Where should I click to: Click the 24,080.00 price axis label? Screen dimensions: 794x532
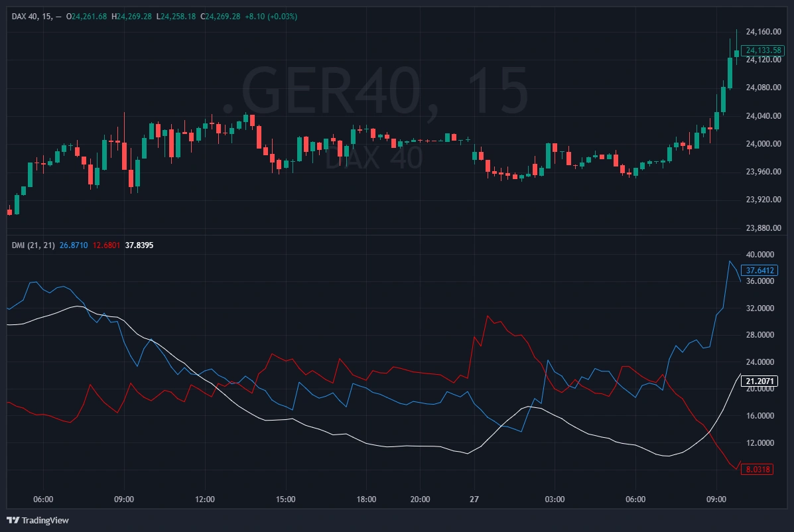click(x=763, y=88)
